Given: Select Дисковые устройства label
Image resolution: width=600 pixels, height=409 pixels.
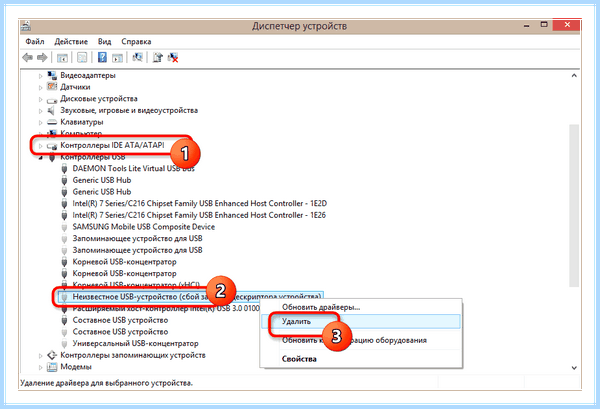Looking at the screenshot, I should [x=99, y=99].
